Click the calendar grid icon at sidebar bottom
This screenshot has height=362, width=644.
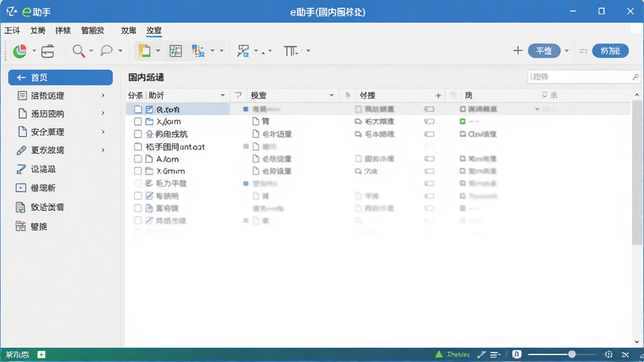click(21, 226)
